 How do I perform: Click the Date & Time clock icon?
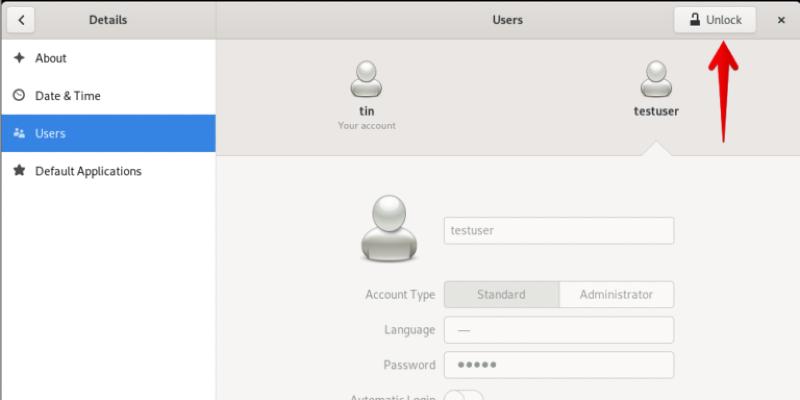18,96
